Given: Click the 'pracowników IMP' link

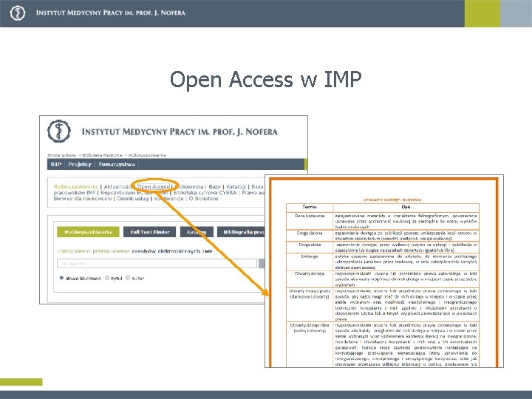Looking at the screenshot, I should [75, 192].
